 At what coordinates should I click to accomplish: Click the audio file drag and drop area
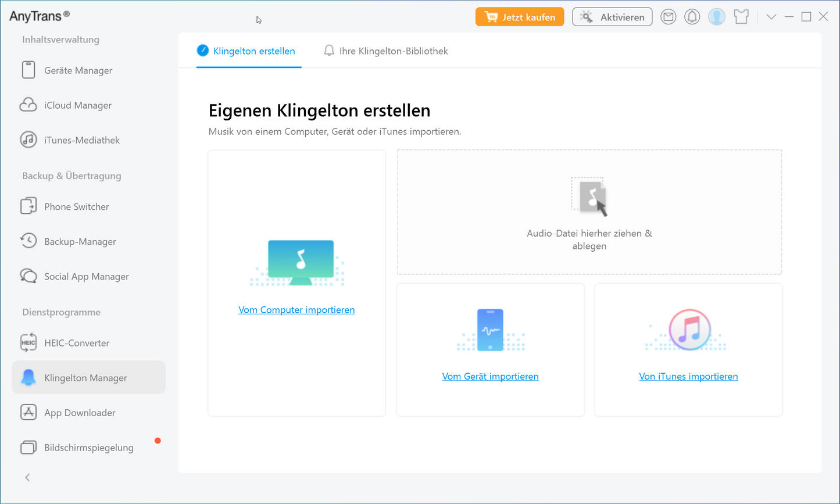589,212
